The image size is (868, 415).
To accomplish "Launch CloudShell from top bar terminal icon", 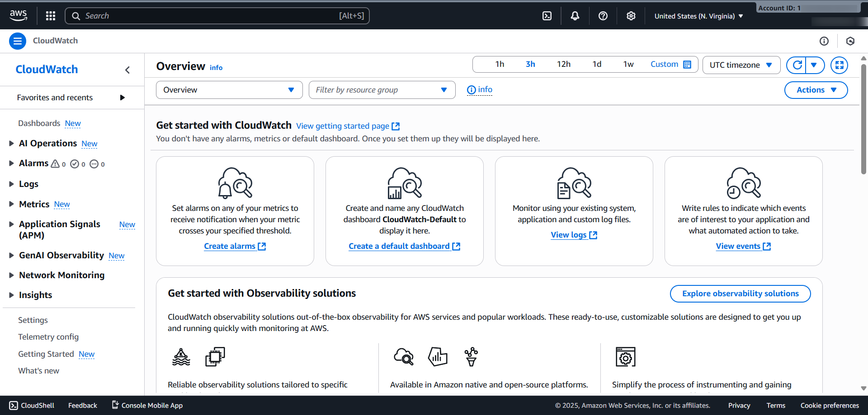I will (x=547, y=16).
